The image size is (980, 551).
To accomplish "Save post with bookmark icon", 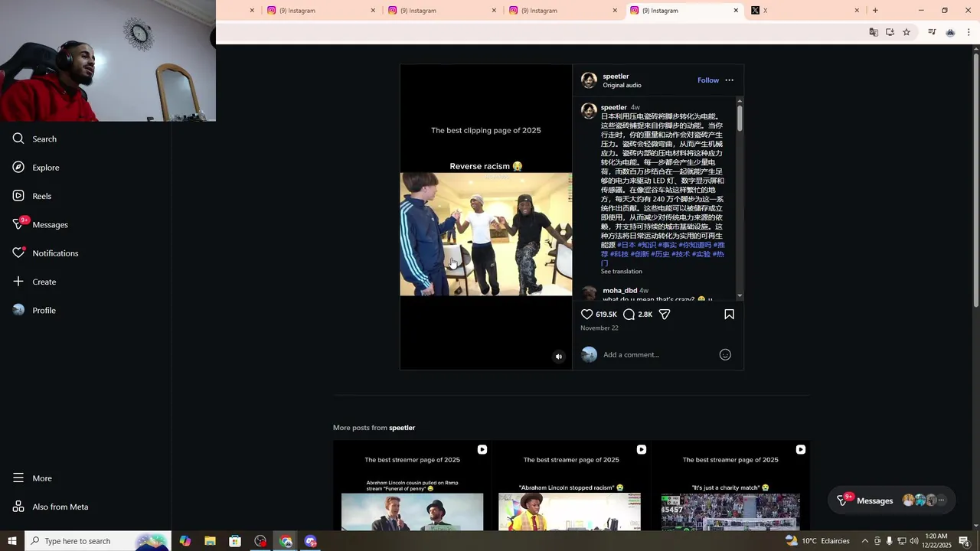I will pos(729,315).
